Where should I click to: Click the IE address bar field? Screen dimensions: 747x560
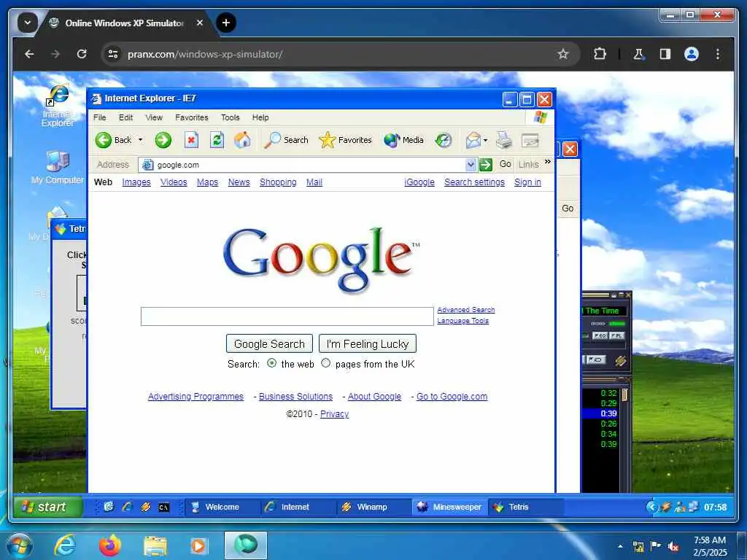[309, 165]
